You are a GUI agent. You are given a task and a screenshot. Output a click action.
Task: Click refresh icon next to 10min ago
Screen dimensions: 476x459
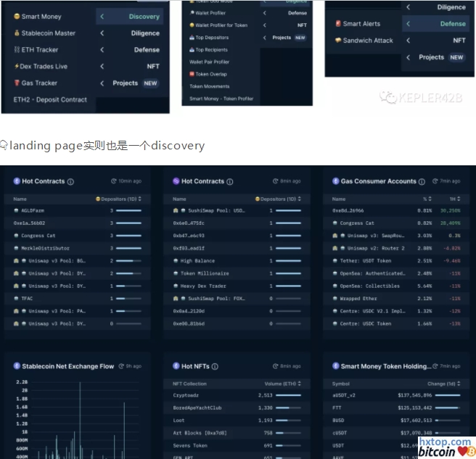coord(114,181)
